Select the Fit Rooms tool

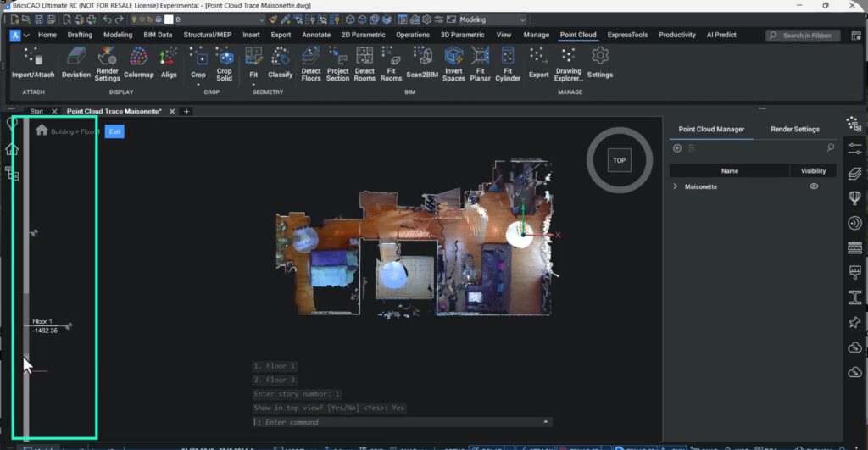pos(391,64)
